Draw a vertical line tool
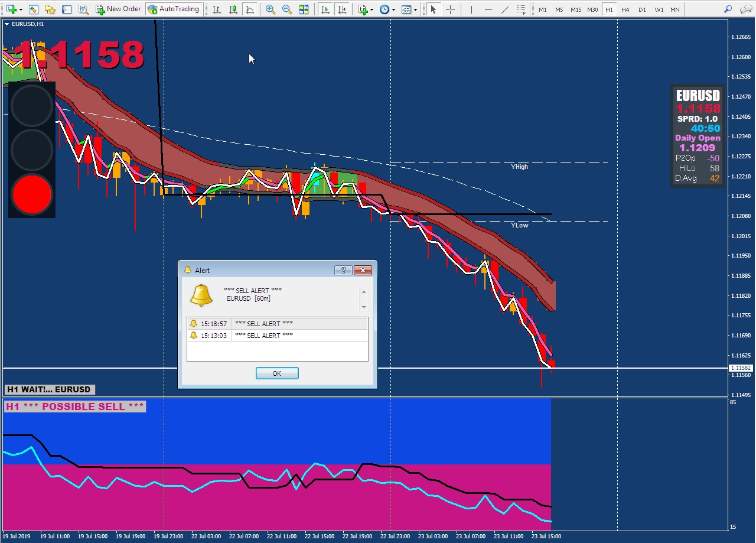The height and width of the screenshot is (543, 756). tap(471, 9)
